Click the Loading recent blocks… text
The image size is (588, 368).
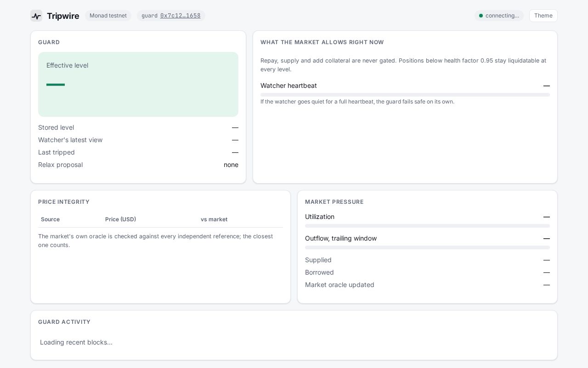[76, 342]
